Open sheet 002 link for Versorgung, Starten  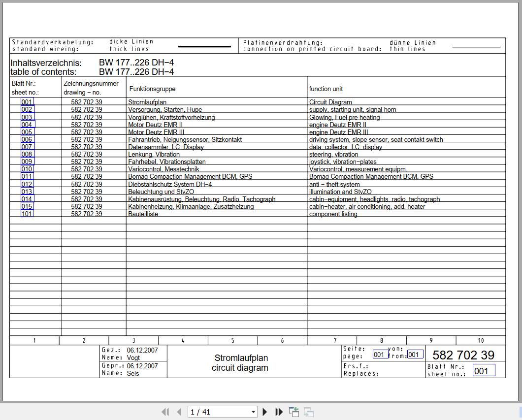(27, 110)
